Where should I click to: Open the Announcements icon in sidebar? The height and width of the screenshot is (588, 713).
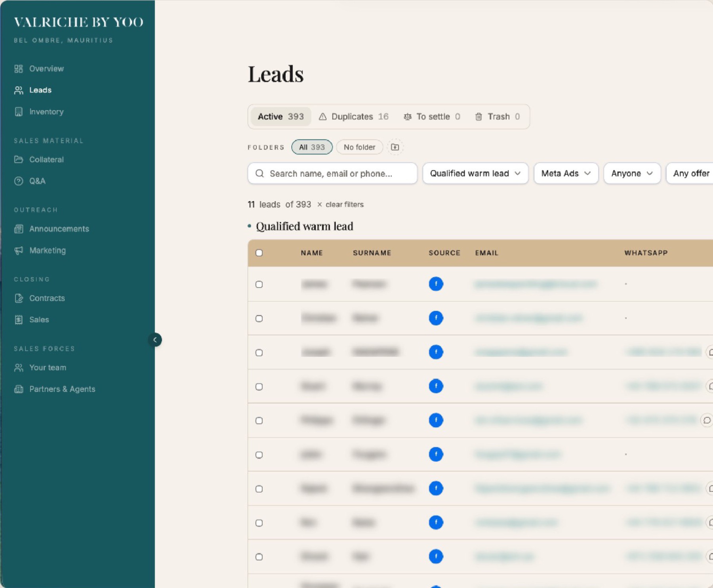point(19,229)
